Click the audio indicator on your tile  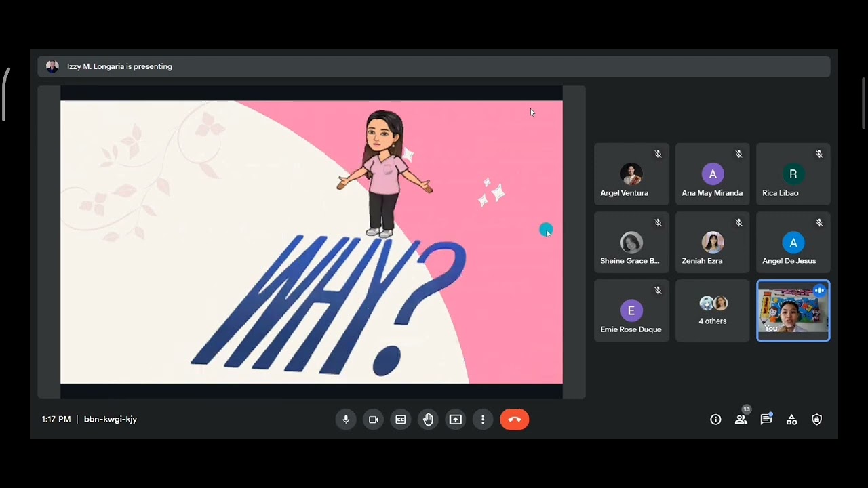(819, 290)
